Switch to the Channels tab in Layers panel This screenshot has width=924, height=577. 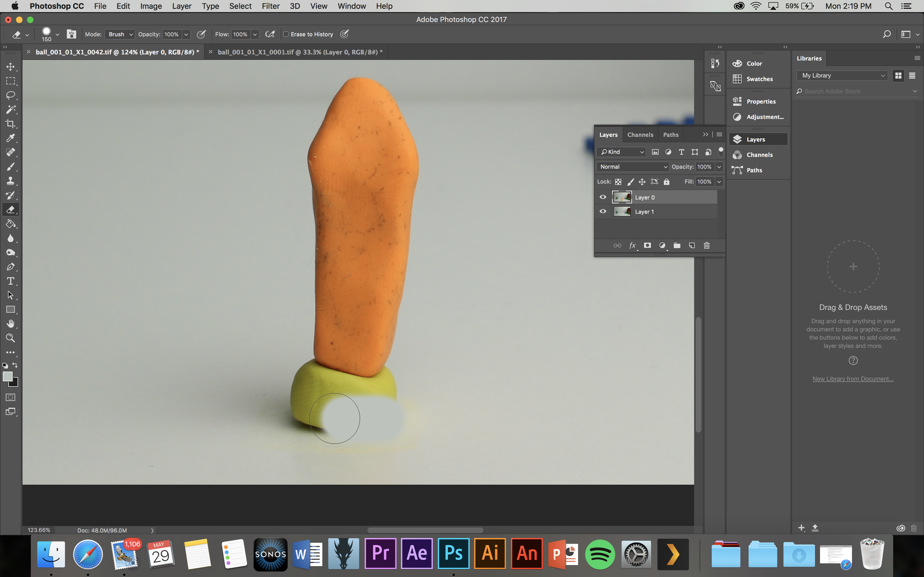pos(640,135)
